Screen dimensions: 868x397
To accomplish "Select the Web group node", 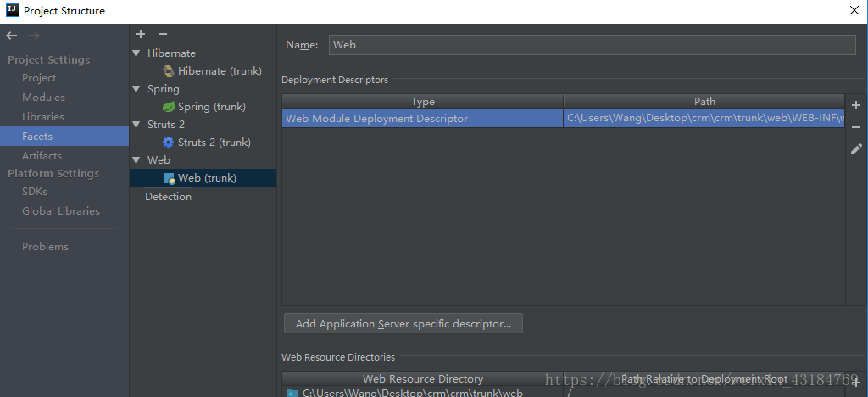I will (x=159, y=160).
